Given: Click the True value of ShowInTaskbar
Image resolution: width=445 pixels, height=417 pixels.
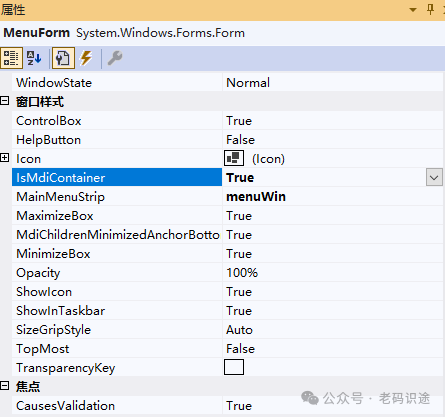Looking at the screenshot, I should click(239, 311).
